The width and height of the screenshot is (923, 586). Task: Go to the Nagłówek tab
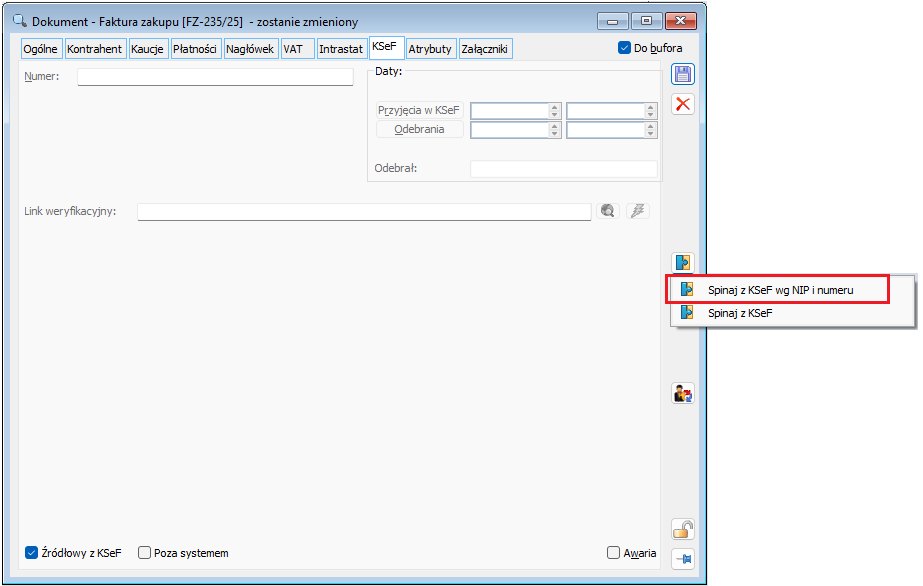point(250,49)
